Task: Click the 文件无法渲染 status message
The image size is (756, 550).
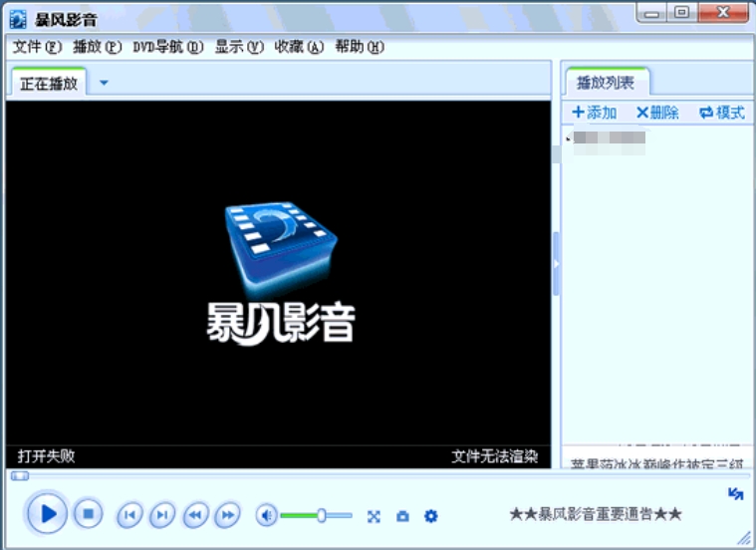Action: 495,456
